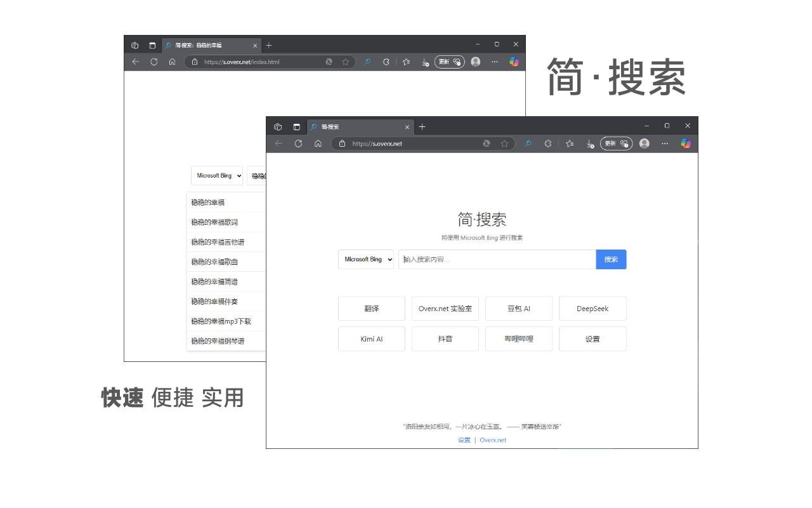
Task: Open DeepSeek from the shortcuts
Action: (592, 308)
